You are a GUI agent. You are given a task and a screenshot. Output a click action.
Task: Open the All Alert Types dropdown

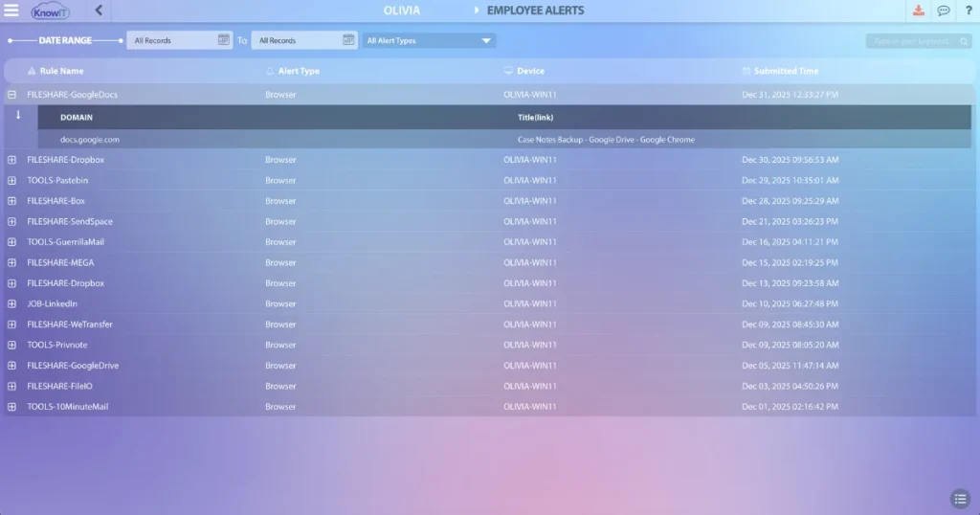429,40
